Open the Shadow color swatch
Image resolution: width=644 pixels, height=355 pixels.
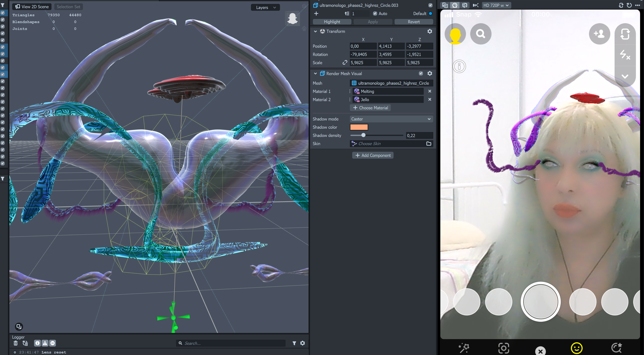(359, 127)
